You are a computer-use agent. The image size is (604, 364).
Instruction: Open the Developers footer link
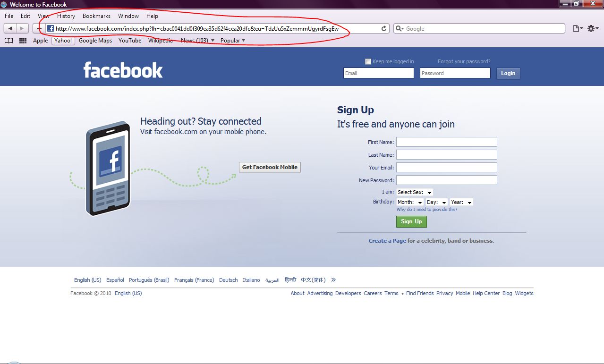(348, 293)
